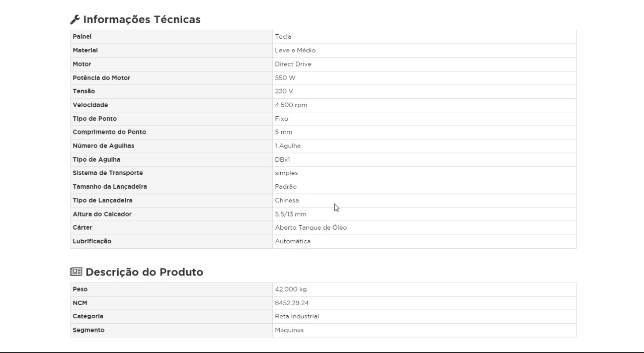Click the Informações Técnicas heading
This screenshot has width=644, height=353.
point(141,20)
